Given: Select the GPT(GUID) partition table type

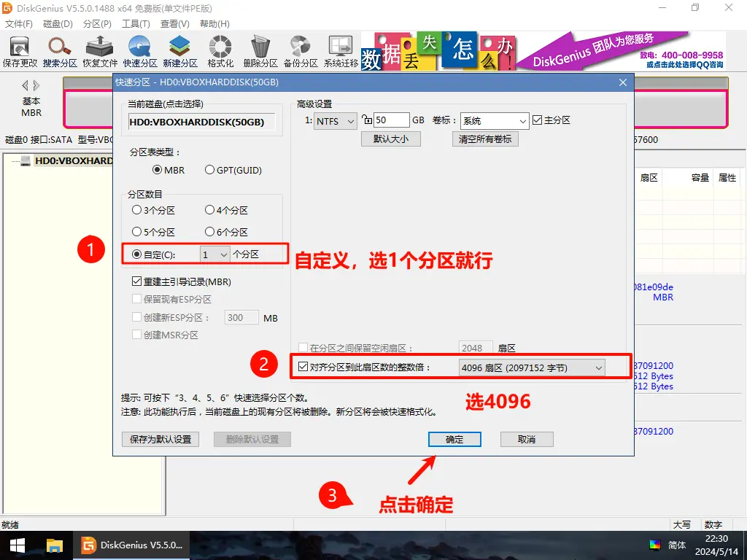Looking at the screenshot, I should [233, 170].
